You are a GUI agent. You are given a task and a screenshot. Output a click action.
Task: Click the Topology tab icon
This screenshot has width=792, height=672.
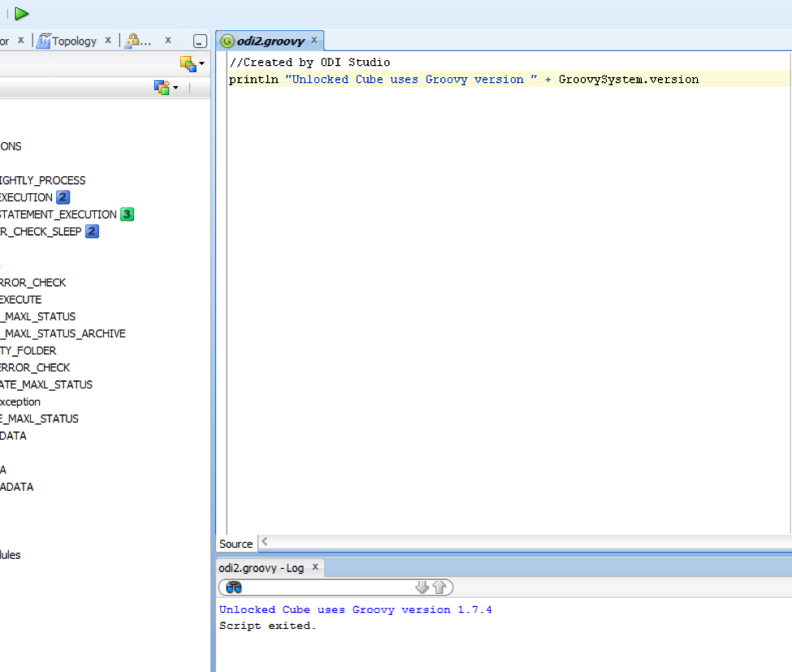click(44, 41)
